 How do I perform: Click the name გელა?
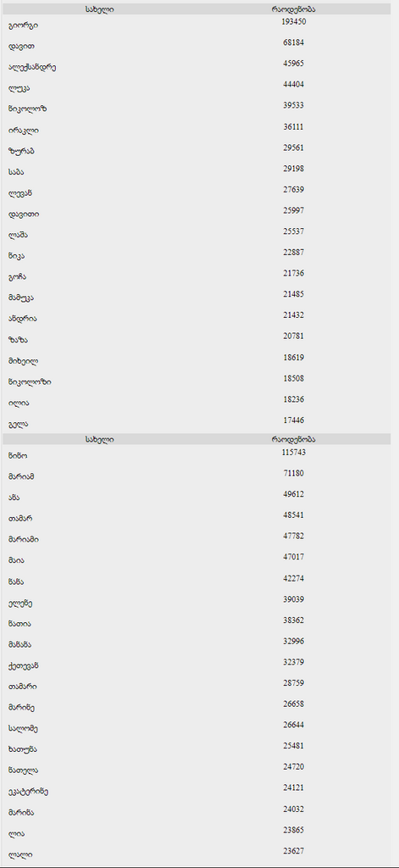(x=19, y=424)
